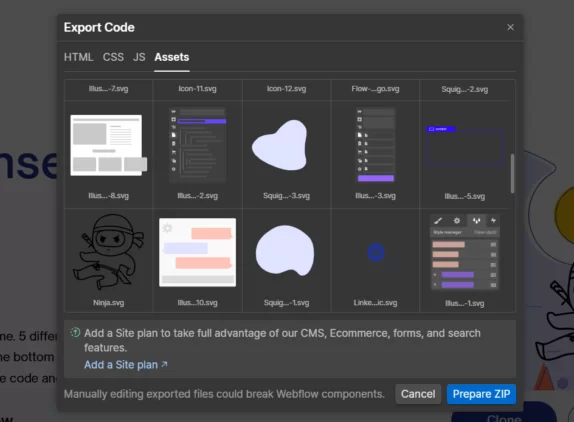Select the Ninja.svg illustration
Image resolution: width=574 pixels, height=422 pixels.
click(x=108, y=252)
